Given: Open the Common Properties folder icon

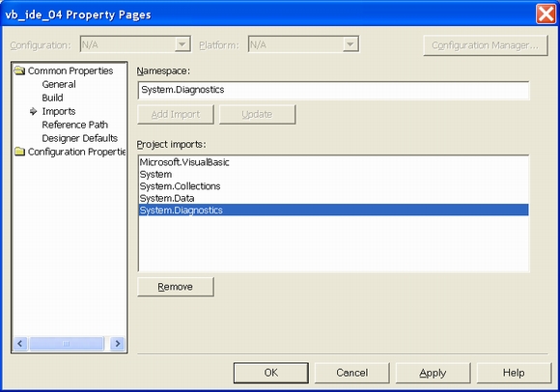Looking at the screenshot, I should [x=19, y=70].
